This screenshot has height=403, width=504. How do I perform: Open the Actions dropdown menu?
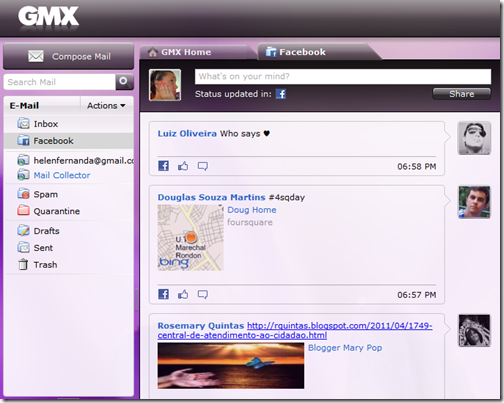pos(106,106)
